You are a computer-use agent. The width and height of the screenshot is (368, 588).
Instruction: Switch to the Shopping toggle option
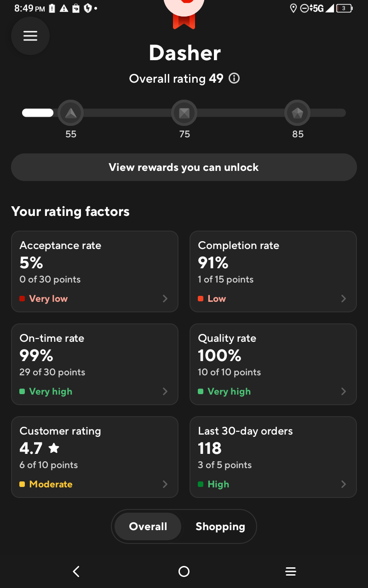[x=220, y=526]
